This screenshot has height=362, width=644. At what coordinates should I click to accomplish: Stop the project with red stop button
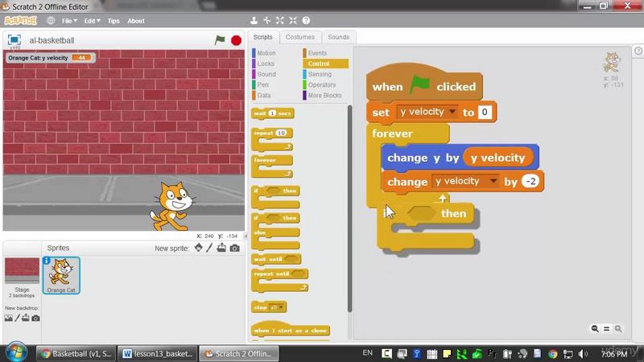(236, 40)
